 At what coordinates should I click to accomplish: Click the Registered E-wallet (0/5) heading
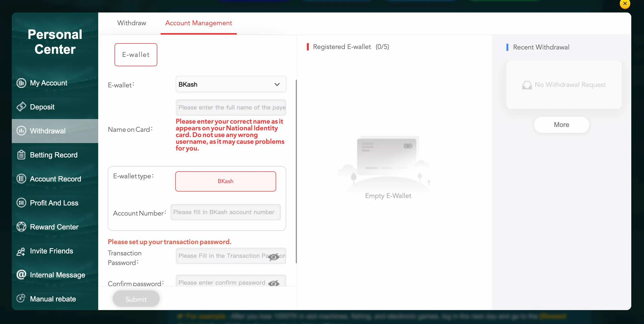pyautogui.click(x=351, y=47)
